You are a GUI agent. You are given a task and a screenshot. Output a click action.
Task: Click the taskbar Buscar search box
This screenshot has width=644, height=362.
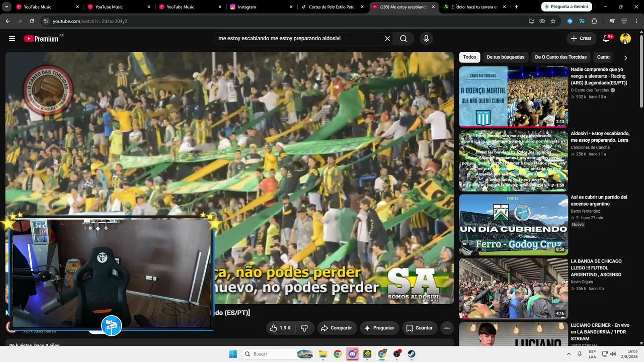tap(278, 354)
